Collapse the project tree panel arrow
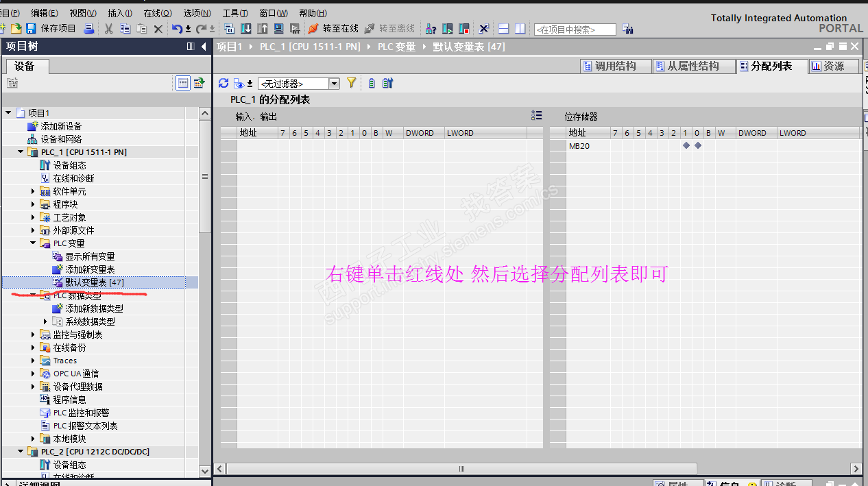This screenshot has height=486, width=868. pos(204,47)
